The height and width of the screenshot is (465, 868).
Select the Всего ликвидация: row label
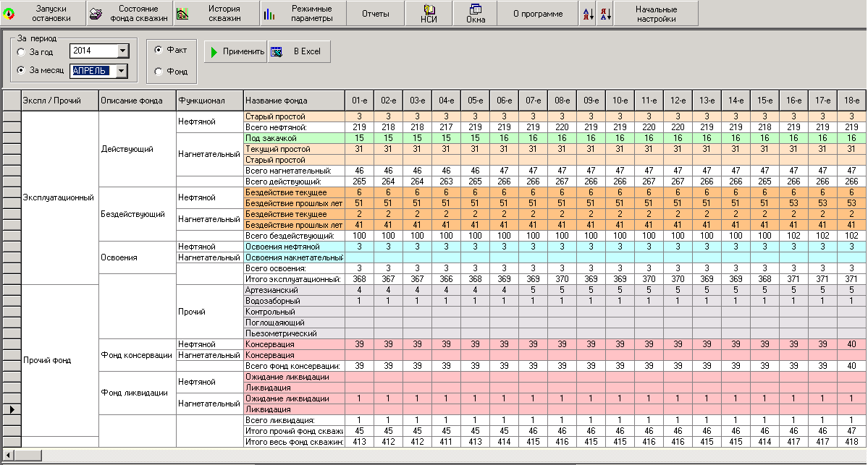pos(294,420)
